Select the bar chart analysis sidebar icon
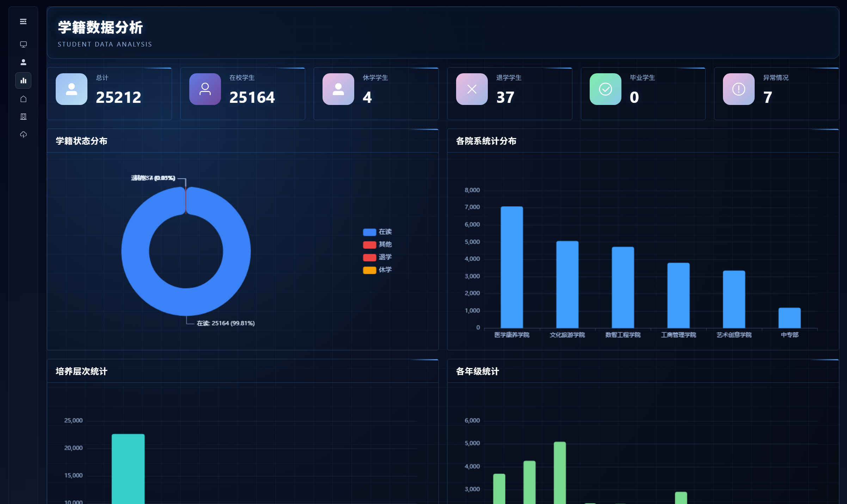Viewport: 847px width, 504px height. 23,81
